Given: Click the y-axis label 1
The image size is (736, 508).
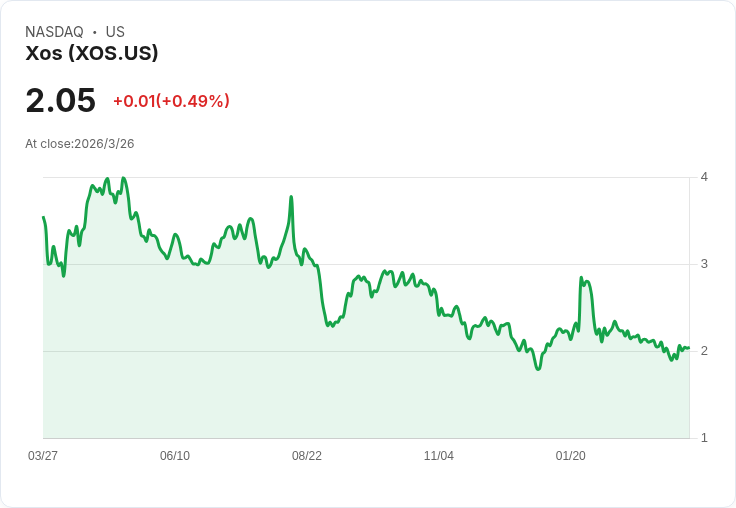Looking at the screenshot, I should 704,438.
